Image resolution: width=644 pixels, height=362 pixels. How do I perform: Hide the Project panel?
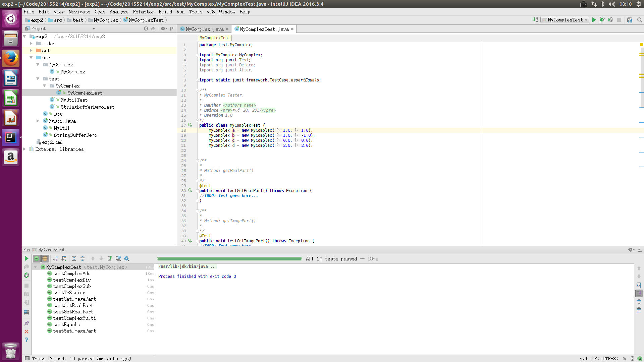pyautogui.click(x=172, y=29)
